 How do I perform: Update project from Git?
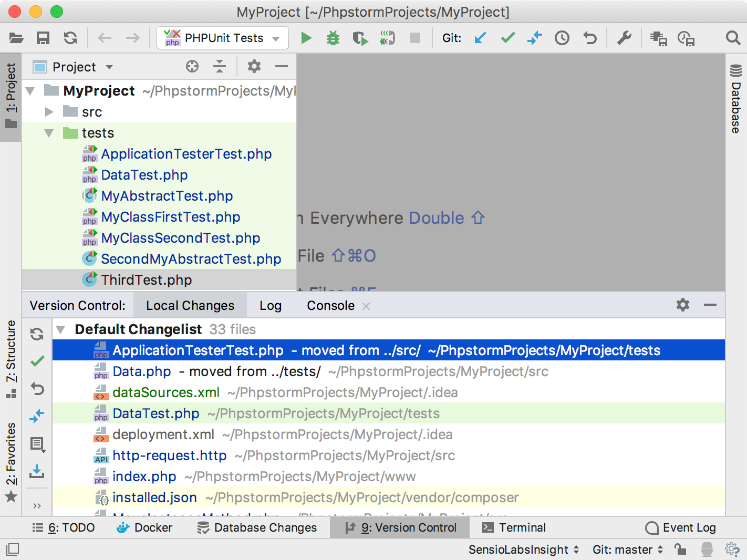point(480,38)
